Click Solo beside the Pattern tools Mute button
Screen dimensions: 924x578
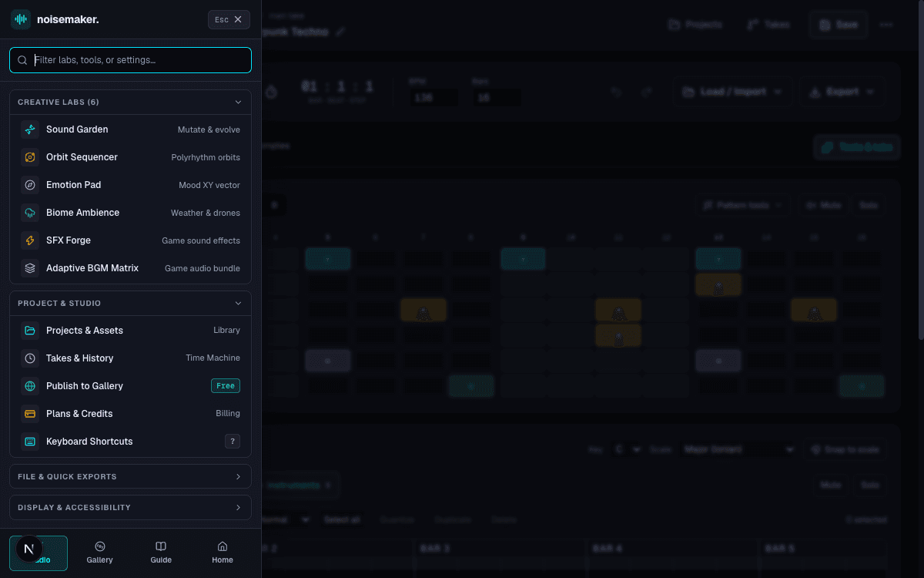(x=868, y=205)
